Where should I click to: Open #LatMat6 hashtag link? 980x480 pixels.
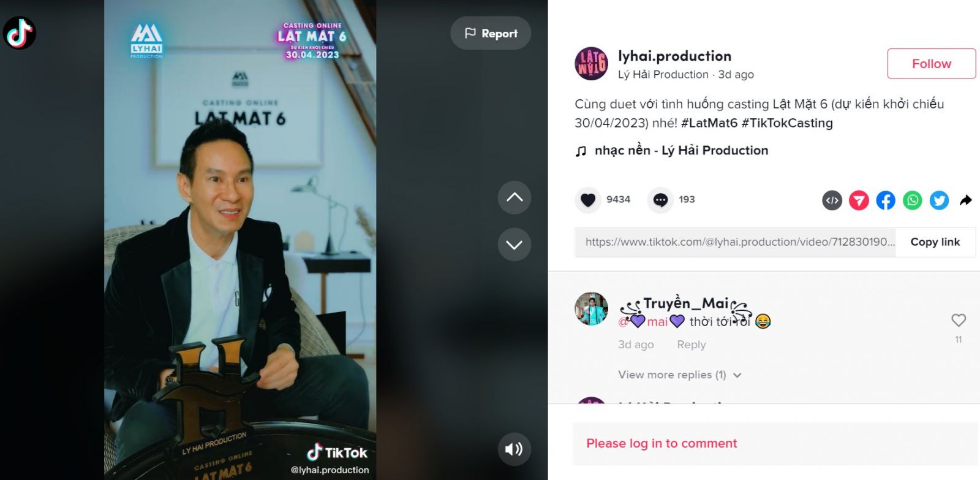709,123
